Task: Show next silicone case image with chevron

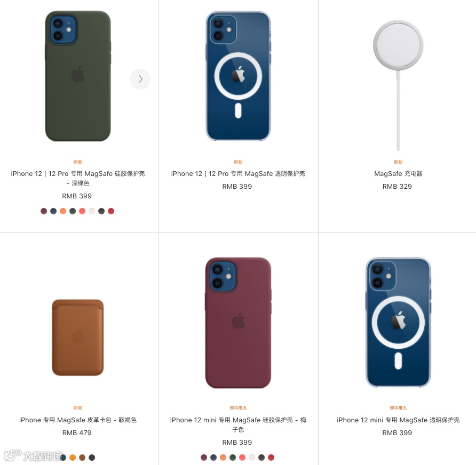Action: 140,79
